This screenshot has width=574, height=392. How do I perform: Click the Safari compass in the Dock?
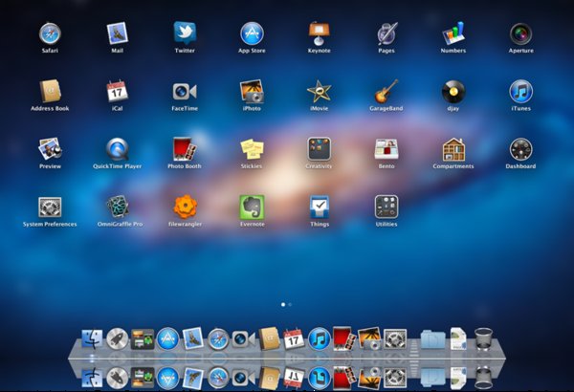[x=218, y=338]
